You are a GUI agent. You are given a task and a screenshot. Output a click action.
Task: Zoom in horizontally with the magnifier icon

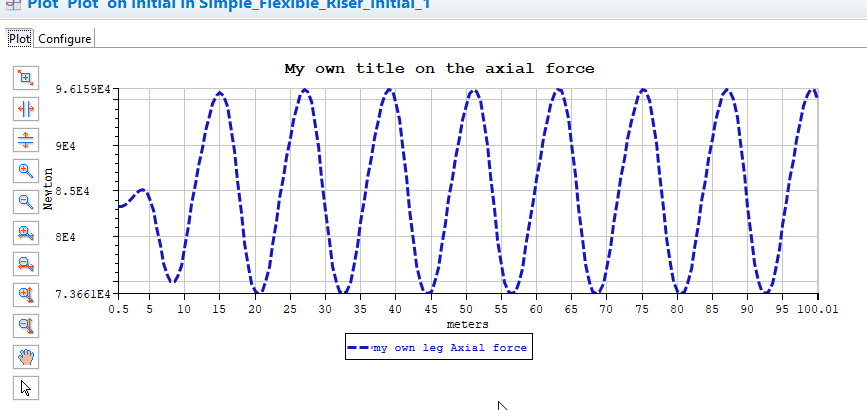(27, 232)
